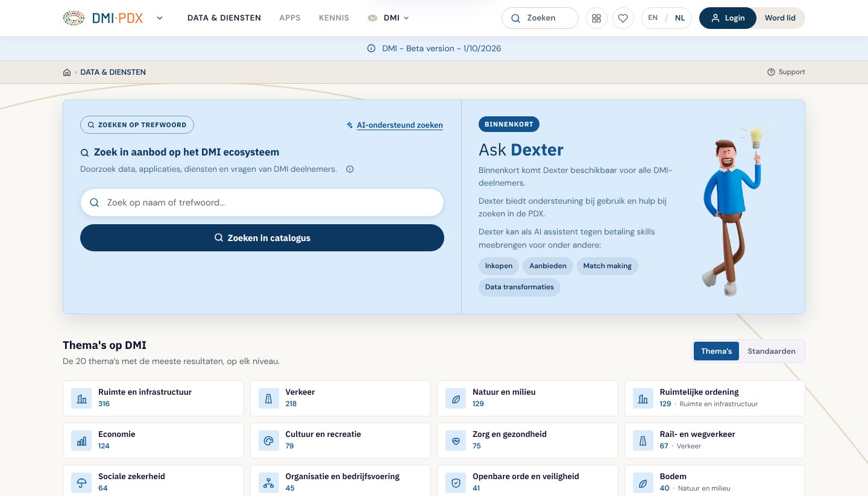Open the DMI dropdown in the navigation
The height and width of the screenshot is (496, 868).
coord(389,18)
